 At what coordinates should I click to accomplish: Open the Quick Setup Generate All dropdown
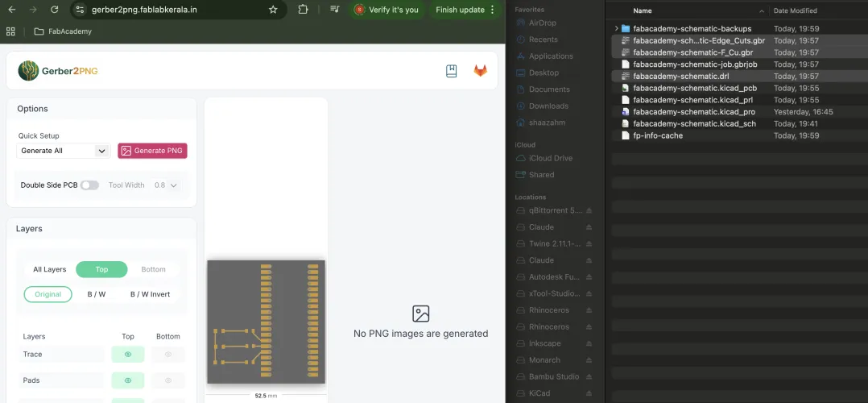point(64,151)
